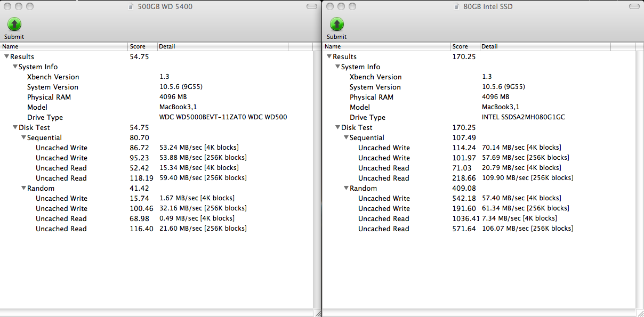The height and width of the screenshot is (317, 644).
Task: Sort by Detail column in 500GB WD 5400 window
Action: click(222, 46)
